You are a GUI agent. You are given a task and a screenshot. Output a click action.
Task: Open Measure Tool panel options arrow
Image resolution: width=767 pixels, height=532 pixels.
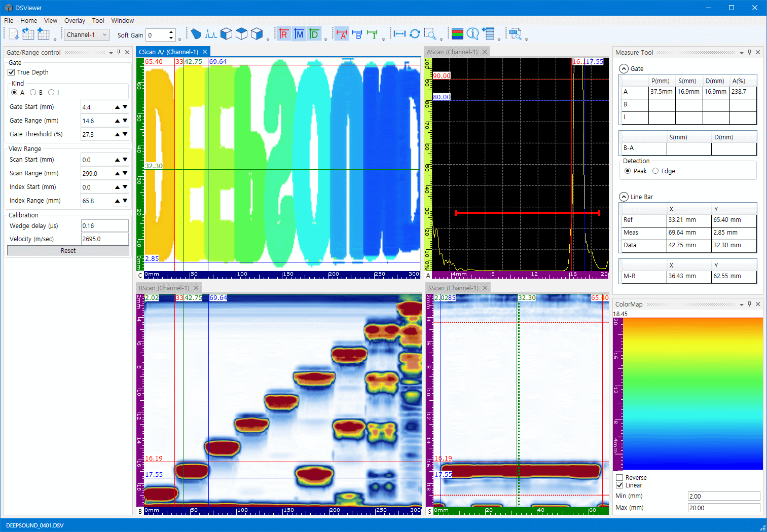(742, 53)
